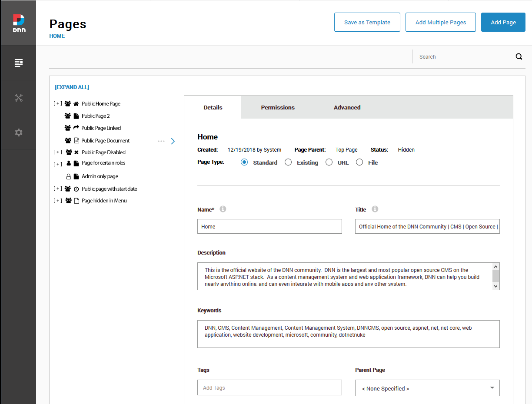Viewport: 532px width, 404px height.
Task: Click the blue chevron on Public Page Document row
Action: (173, 141)
